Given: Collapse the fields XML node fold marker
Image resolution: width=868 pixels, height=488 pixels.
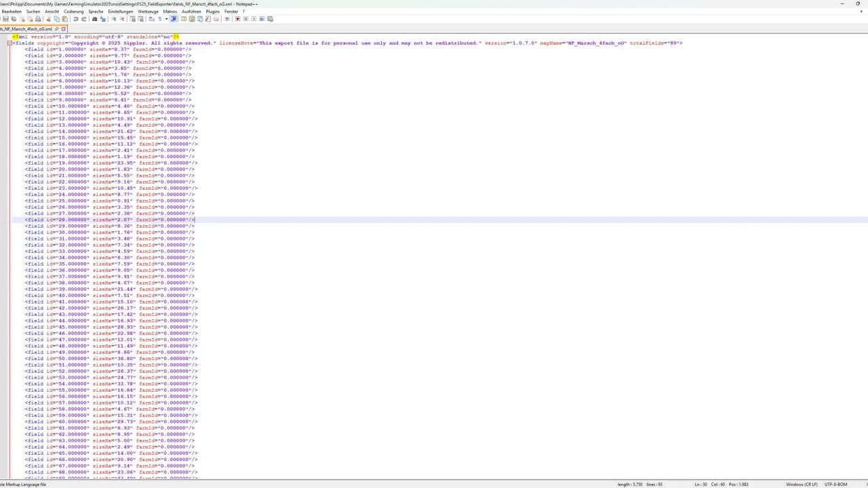Looking at the screenshot, I should pyautogui.click(x=9, y=43).
